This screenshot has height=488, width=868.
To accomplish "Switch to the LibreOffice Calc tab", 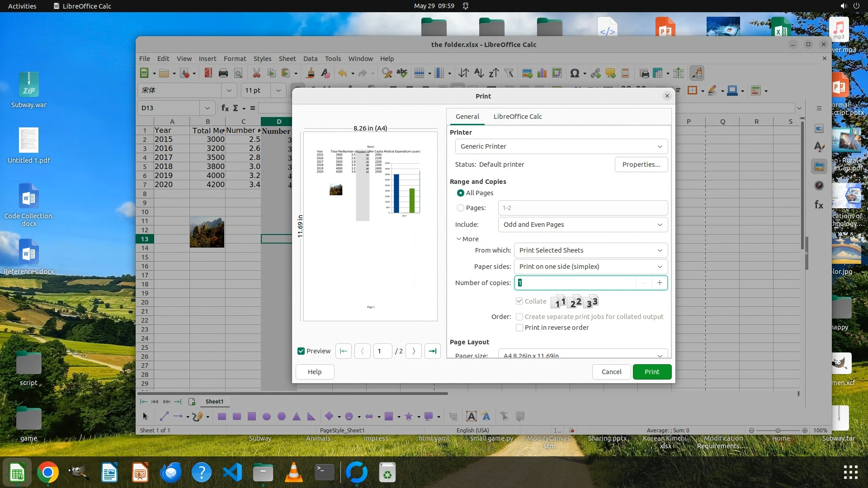I will pos(517,117).
